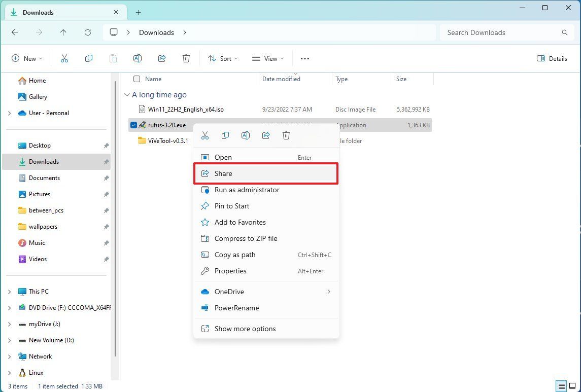Screen dimensions: 581x392
Task: Select the Rename icon in the context menu
Action: point(246,135)
